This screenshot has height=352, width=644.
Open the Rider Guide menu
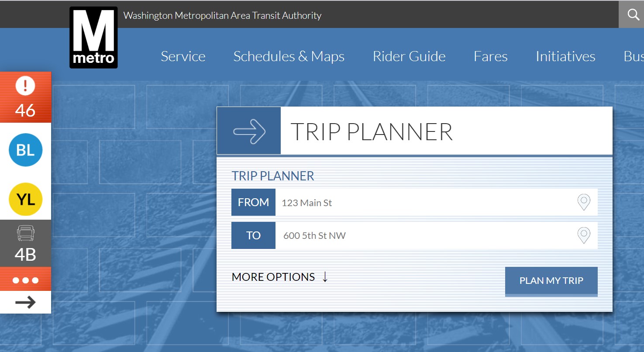409,56
